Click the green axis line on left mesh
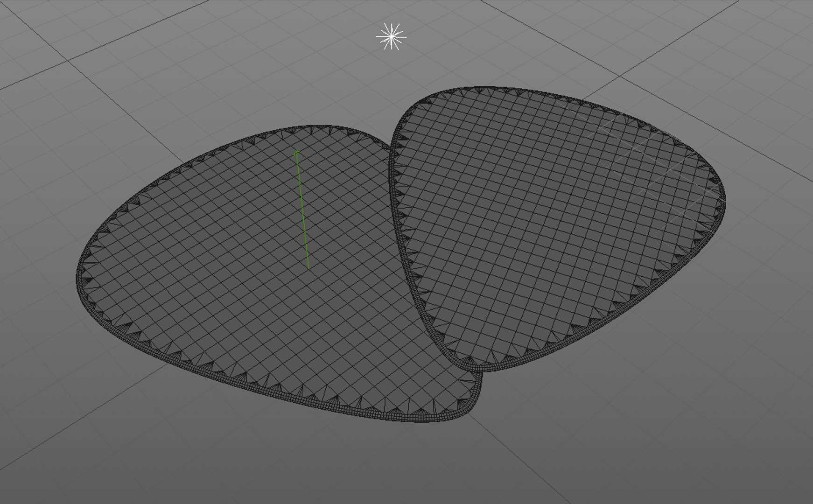 [302, 210]
